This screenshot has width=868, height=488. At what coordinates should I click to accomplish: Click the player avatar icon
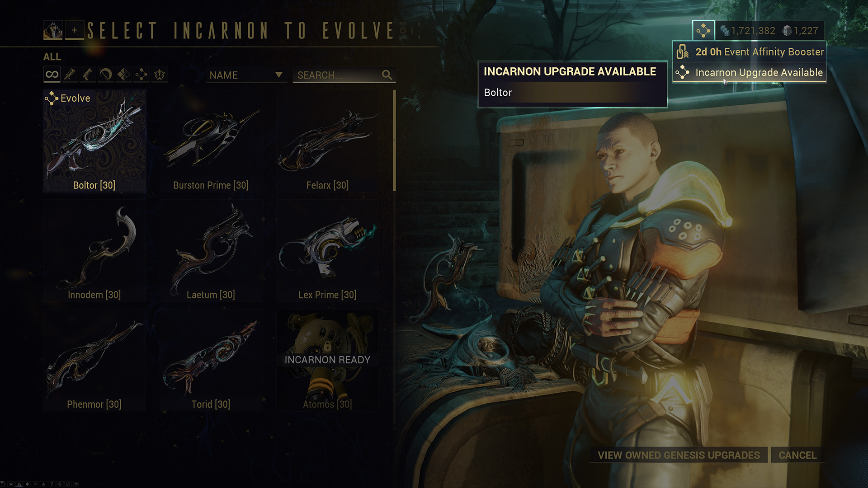[53, 31]
